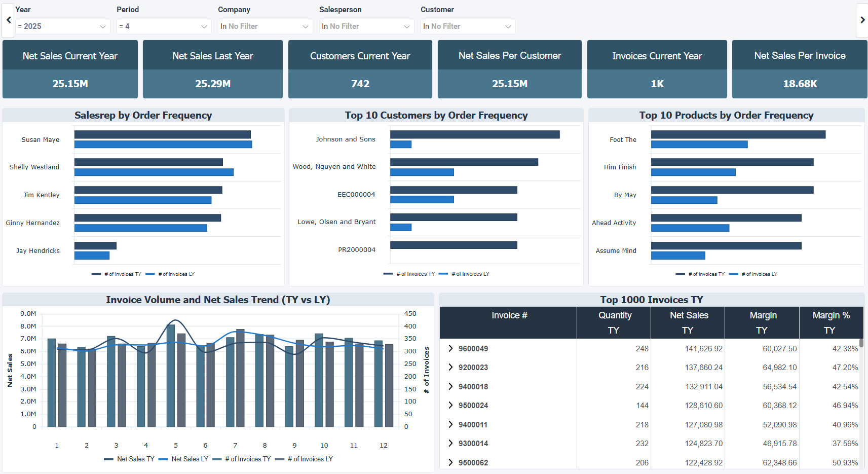Toggle Net Sales LY legend in trend chart
The height and width of the screenshot is (474, 868).
(x=183, y=459)
